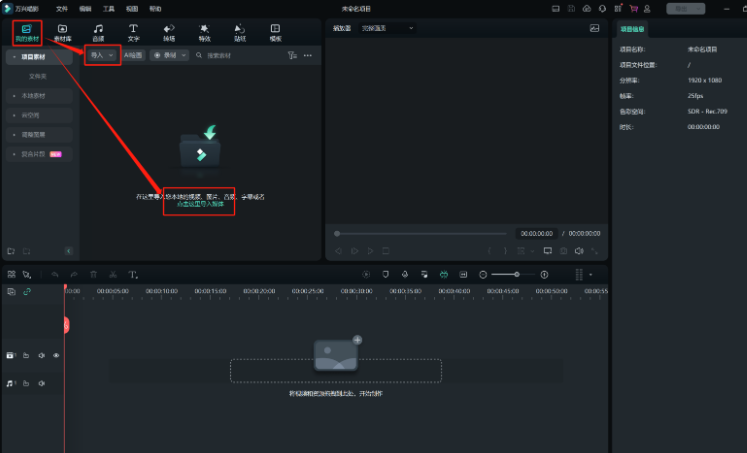Click the timeline zoom slider
Screen dimensions: 747x453
504,274
